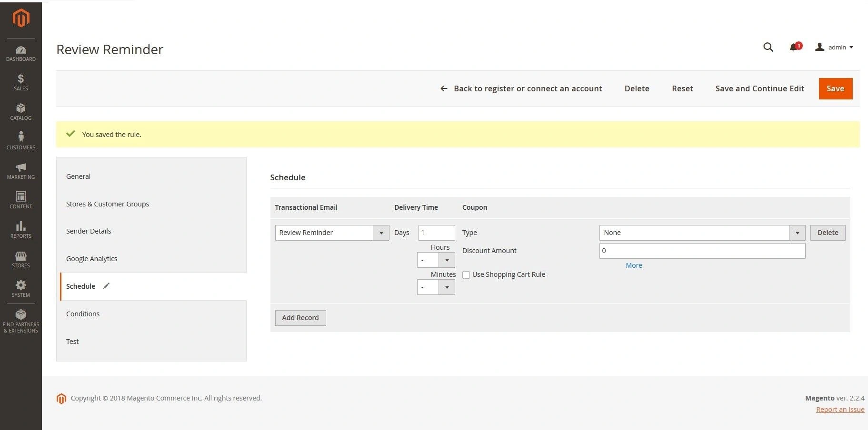
Task: Click the pencil icon beside Schedule
Action: [106, 285]
